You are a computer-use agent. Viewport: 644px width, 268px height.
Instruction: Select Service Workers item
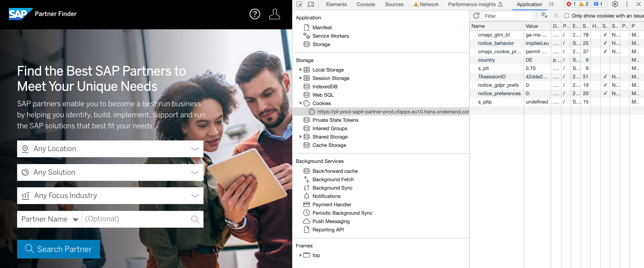331,36
